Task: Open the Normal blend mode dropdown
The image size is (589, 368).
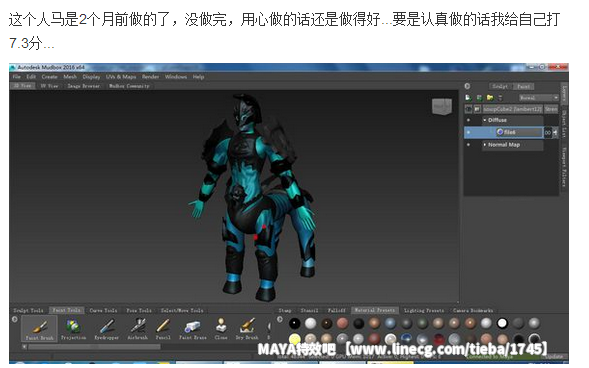Action: click(539, 98)
